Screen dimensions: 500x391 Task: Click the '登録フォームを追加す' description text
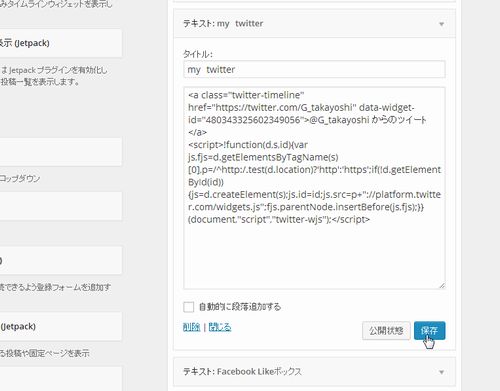(74, 287)
